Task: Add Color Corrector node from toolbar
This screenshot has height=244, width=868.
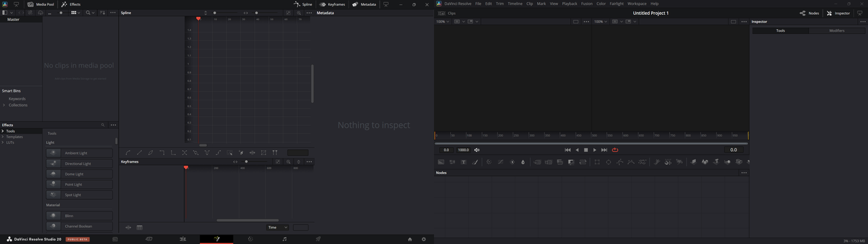Action: [x=489, y=162]
